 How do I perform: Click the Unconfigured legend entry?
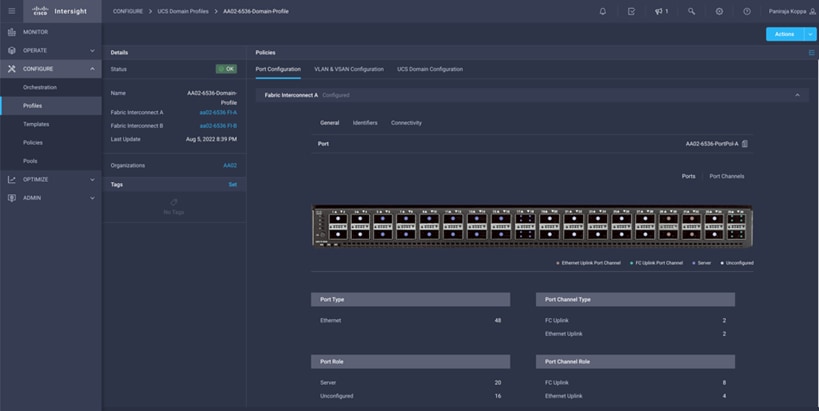pyautogui.click(x=737, y=263)
